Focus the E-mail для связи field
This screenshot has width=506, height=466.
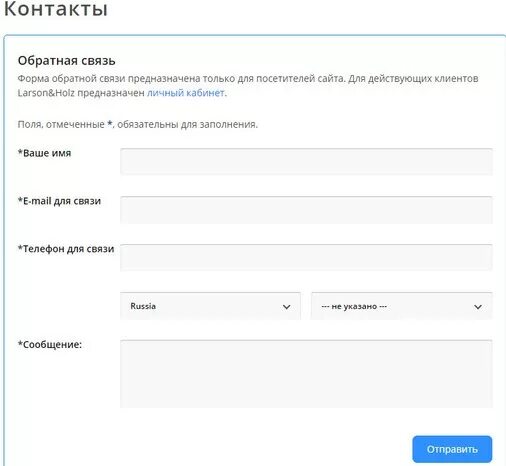coord(306,210)
